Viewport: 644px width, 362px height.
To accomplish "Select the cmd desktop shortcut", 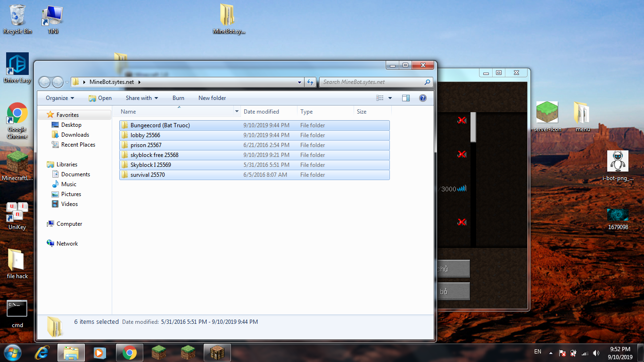I will (17, 313).
